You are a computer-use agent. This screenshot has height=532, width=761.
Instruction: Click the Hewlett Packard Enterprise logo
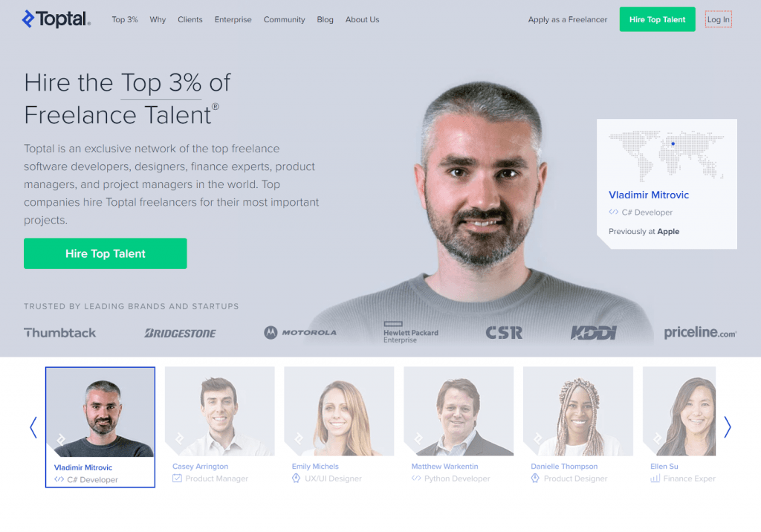[x=410, y=333]
